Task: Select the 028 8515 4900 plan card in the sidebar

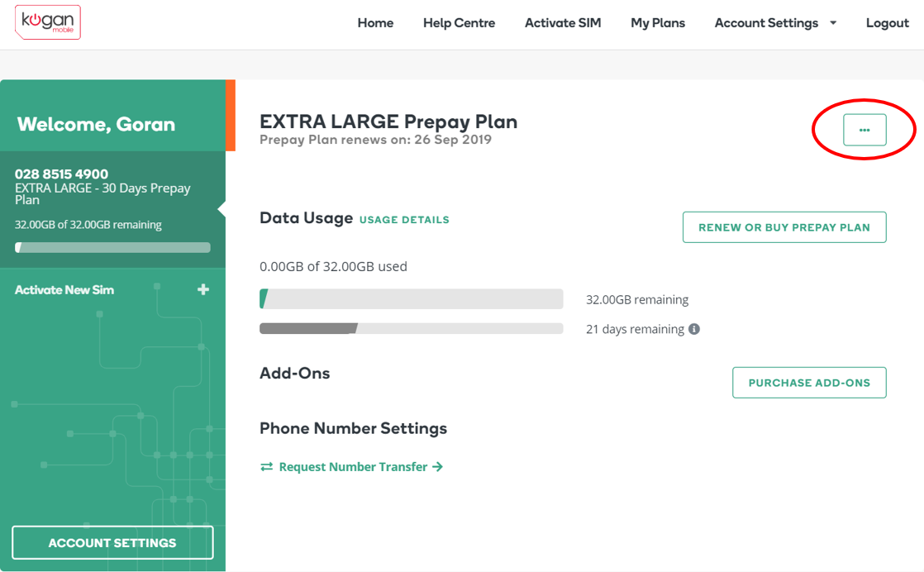Action: tap(112, 209)
